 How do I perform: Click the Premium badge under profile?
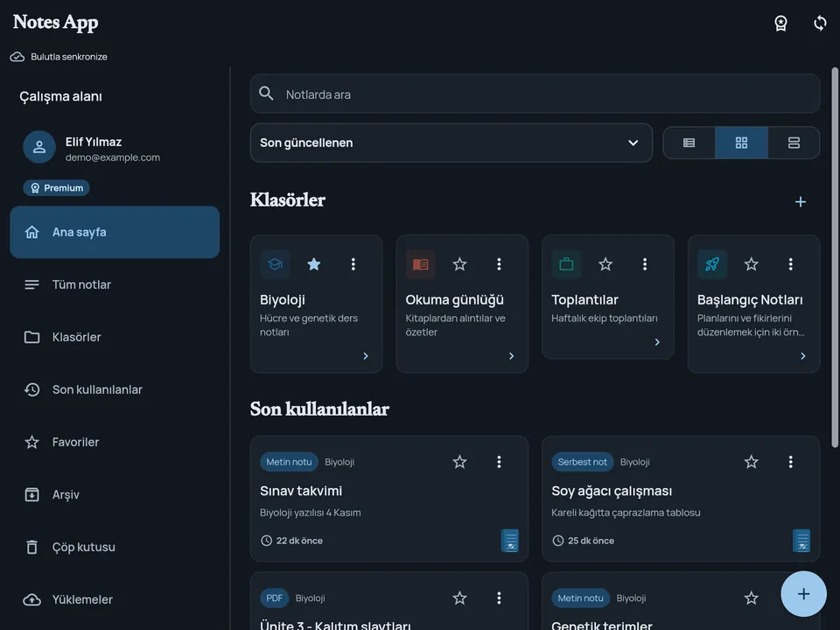tap(56, 188)
